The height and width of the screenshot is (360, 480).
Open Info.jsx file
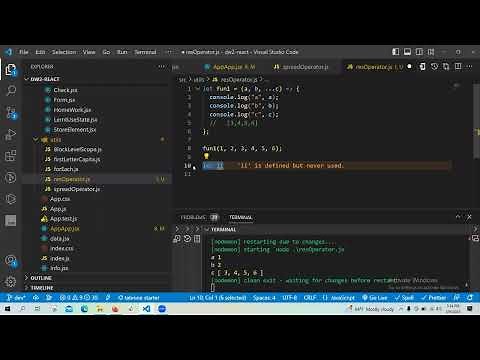click(x=59, y=268)
